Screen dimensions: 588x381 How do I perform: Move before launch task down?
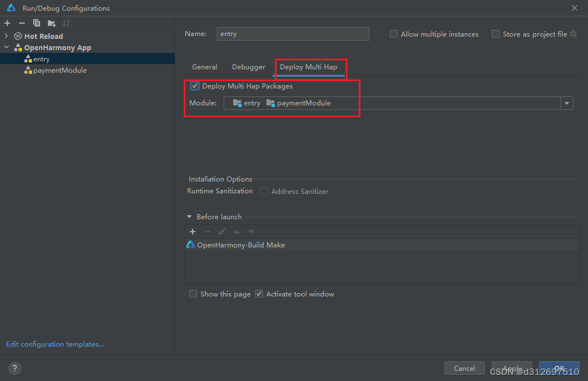click(251, 232)
